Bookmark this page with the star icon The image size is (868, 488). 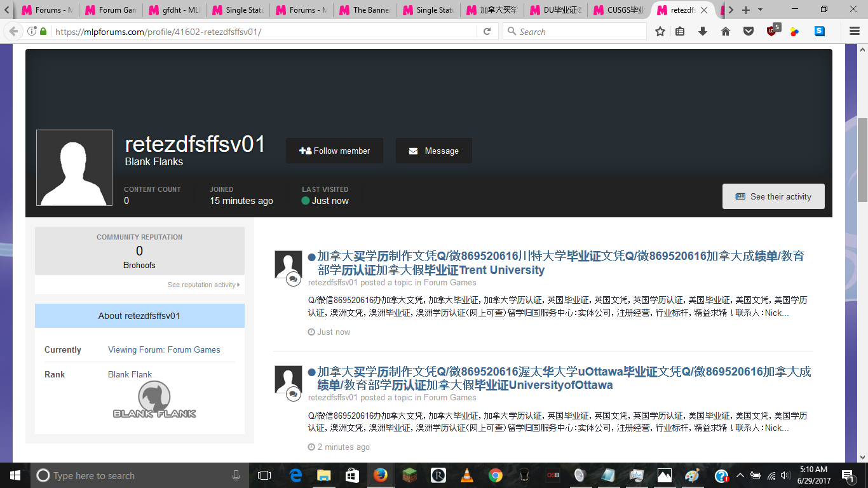[660, 31]
